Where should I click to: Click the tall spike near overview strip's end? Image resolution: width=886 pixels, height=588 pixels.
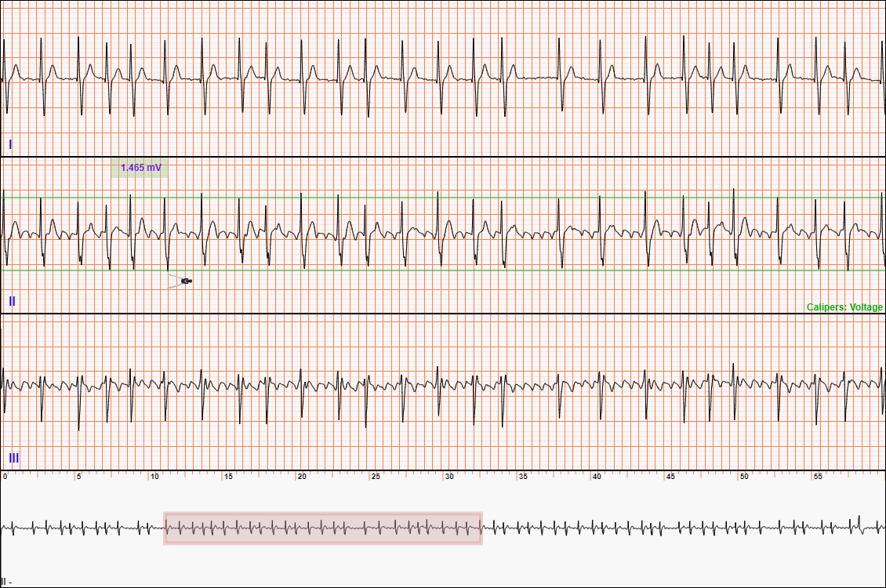point(859,522)
